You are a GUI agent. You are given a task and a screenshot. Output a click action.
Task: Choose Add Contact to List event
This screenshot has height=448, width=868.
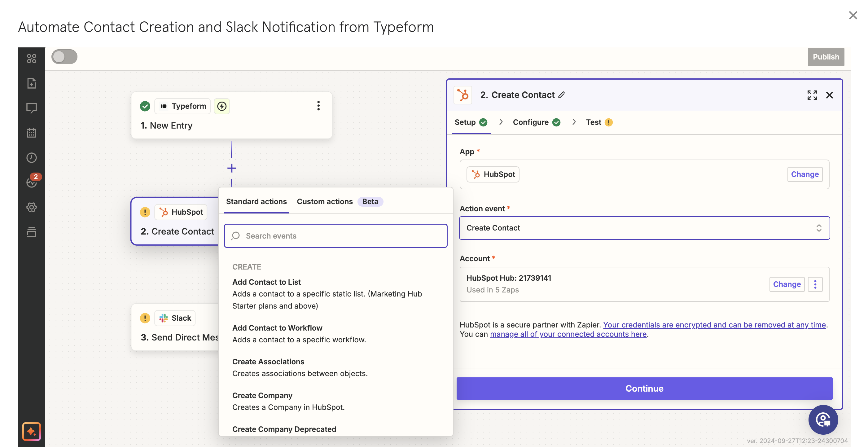[335, 294]
